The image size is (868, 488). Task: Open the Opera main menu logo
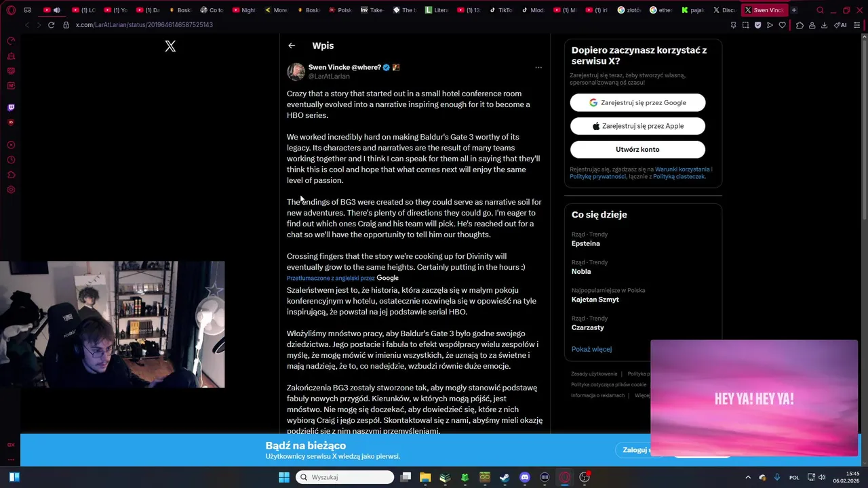9,10
